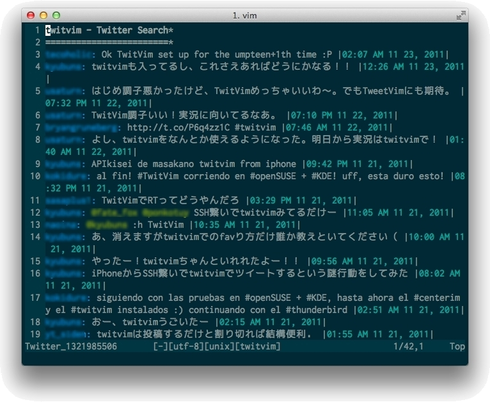Click timestamp '10:35 AM 11 21, 2011'
490x402 pixels.
pyautogui.click(x=245, y=225)
